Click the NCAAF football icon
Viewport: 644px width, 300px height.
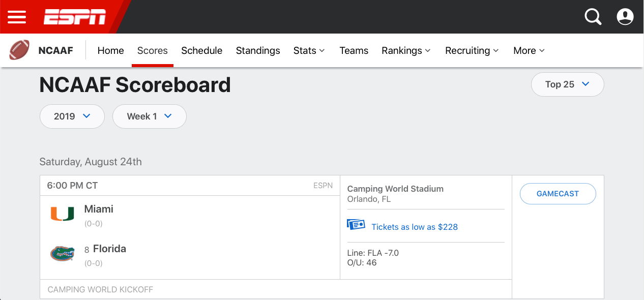click(x=18, y=50)
